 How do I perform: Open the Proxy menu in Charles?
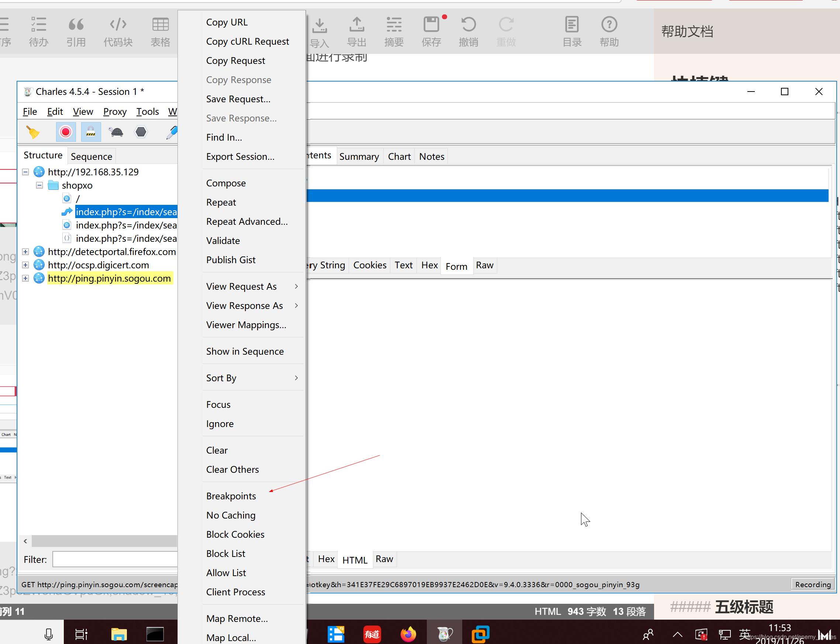coord(115,111)
